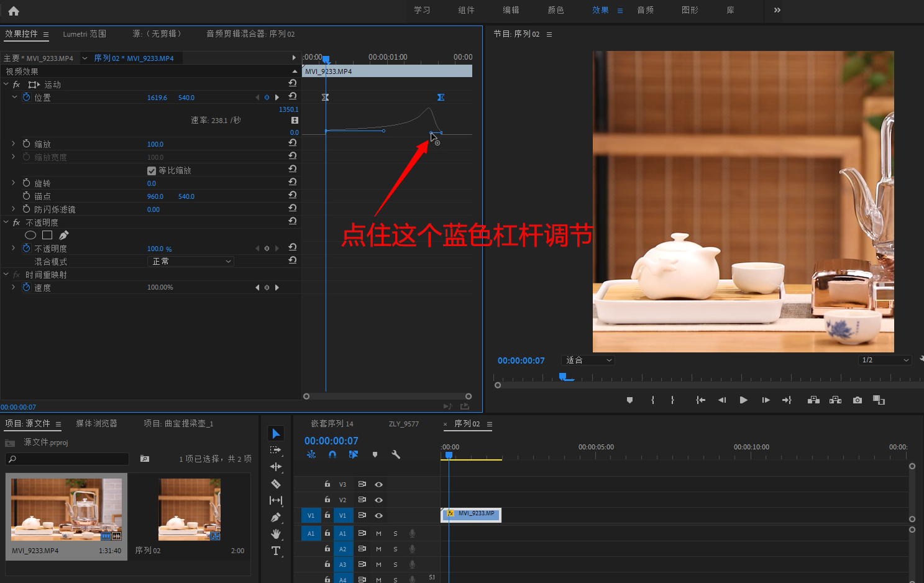Open blend mode dropdown

point(191,261)
